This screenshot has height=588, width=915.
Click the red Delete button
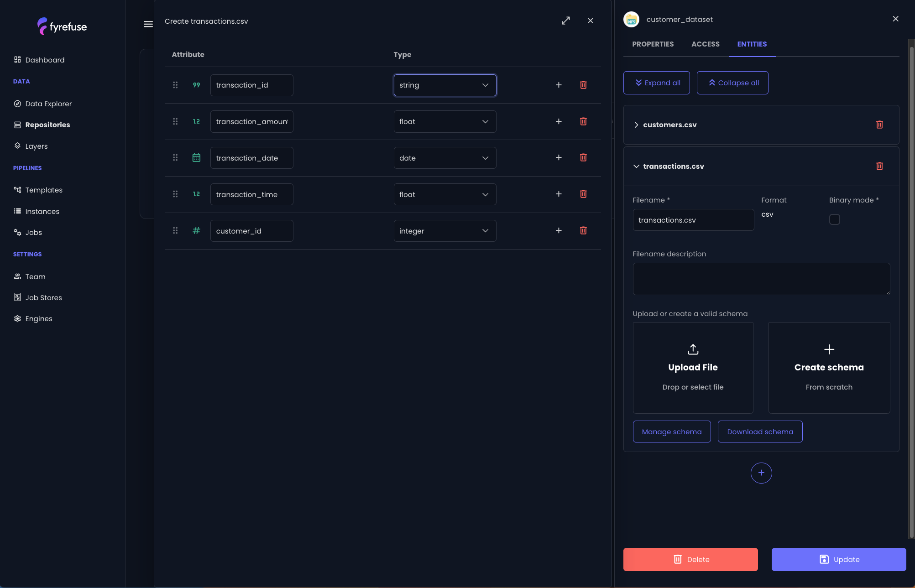690,559
